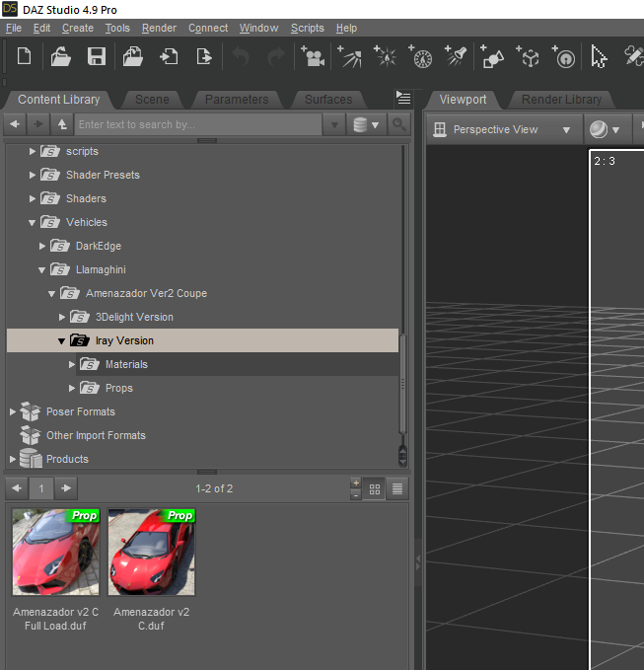Screen dimensions: 644x670
Task: Select the Node Selection arrow tool
Action: click(599, 57)
